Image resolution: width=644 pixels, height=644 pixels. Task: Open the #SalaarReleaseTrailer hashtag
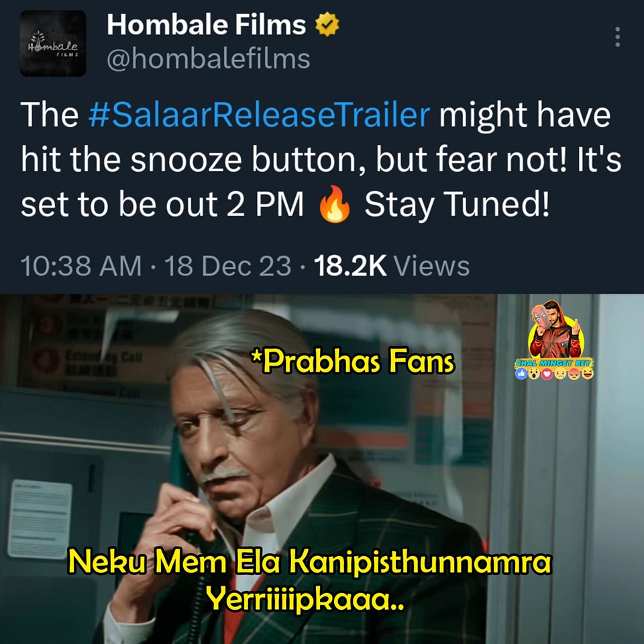pyautogui.click(x=260, y=114)
